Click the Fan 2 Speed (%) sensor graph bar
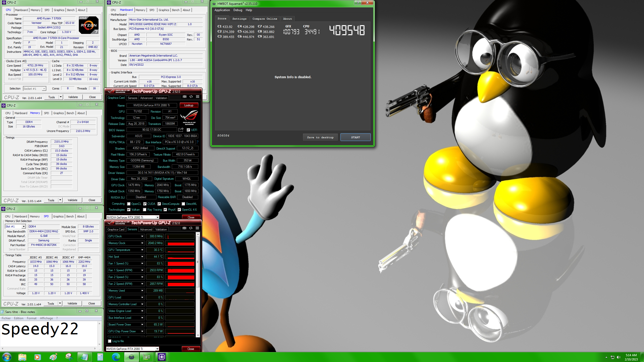The image size is (644, 362). 180,277
